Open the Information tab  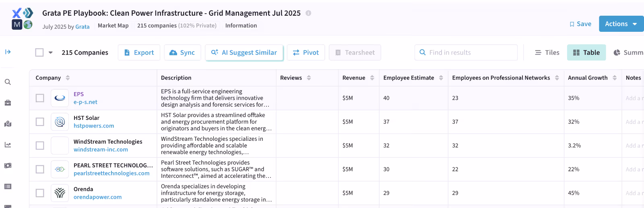click(x=241, y=25)
